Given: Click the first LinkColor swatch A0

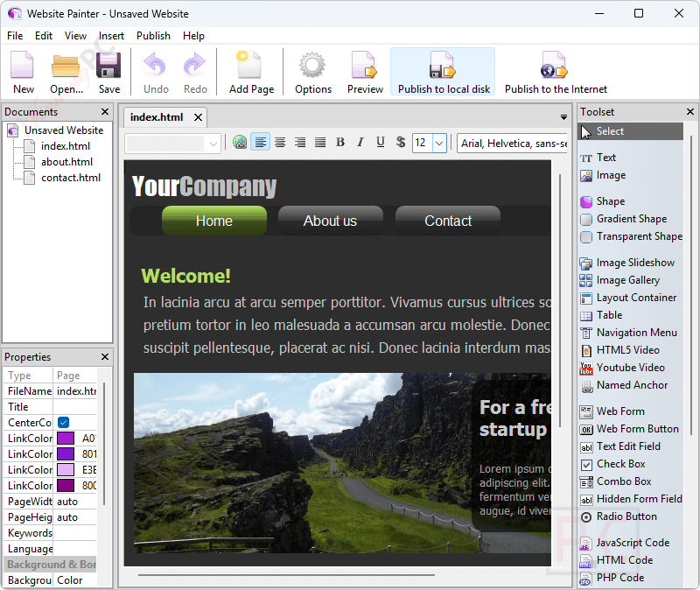Looking at the screenshot, I should point(66,439).
